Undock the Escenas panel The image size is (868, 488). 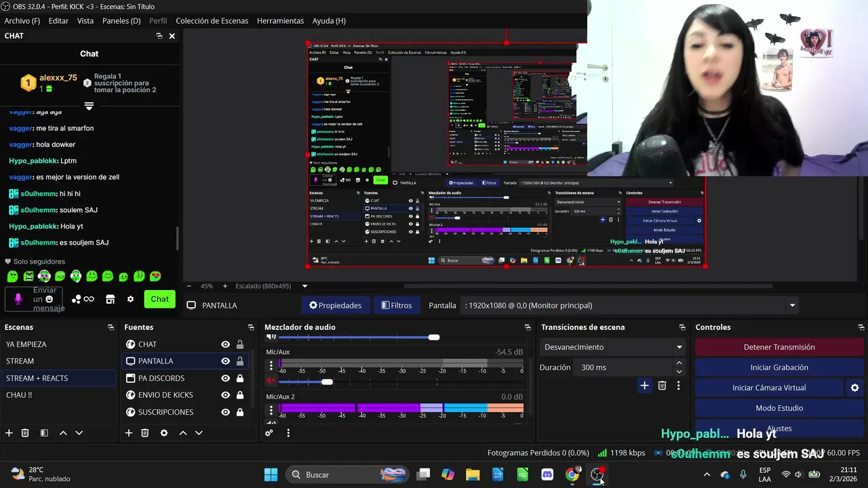point(111,327)
